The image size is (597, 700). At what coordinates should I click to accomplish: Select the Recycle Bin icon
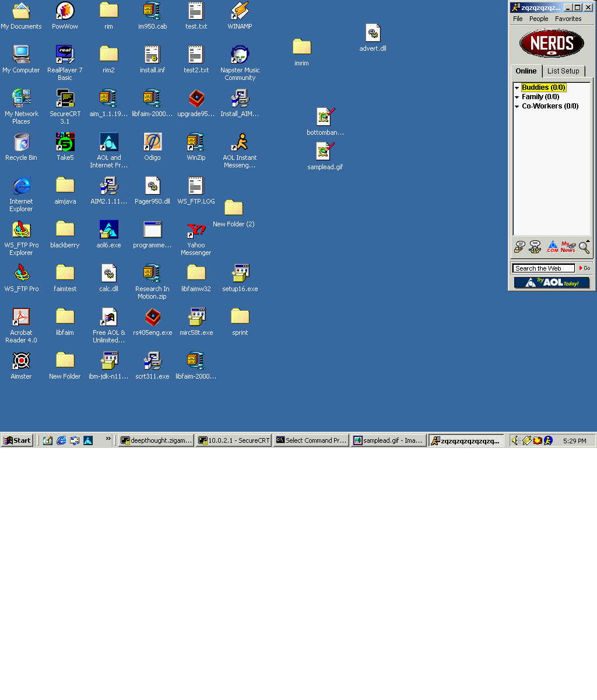point(21,147)
